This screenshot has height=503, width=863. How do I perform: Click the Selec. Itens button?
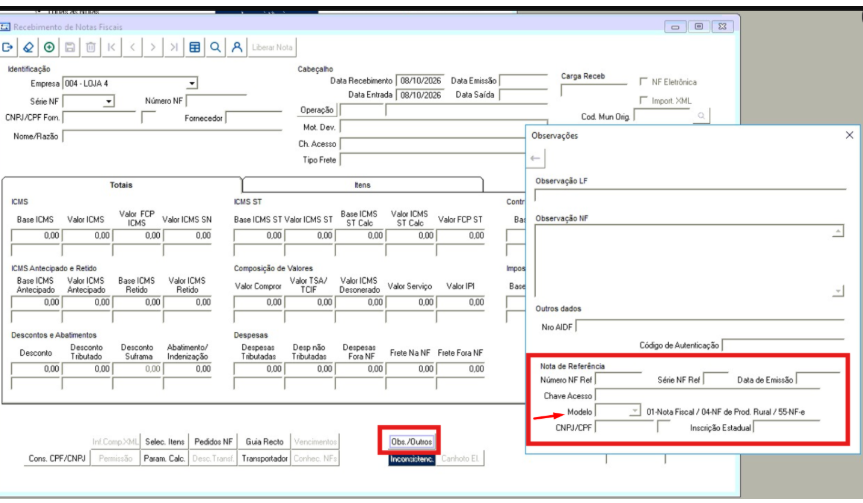tap(165, 441)
